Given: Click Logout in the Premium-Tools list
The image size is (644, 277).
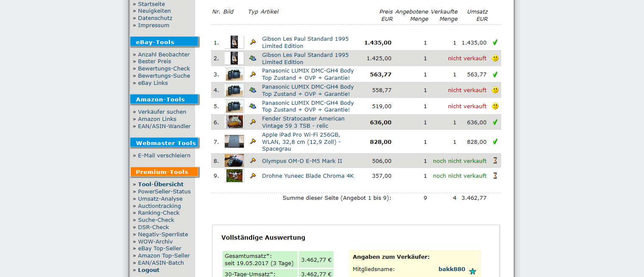Looking at the screenshot, I should coord(149,270).
